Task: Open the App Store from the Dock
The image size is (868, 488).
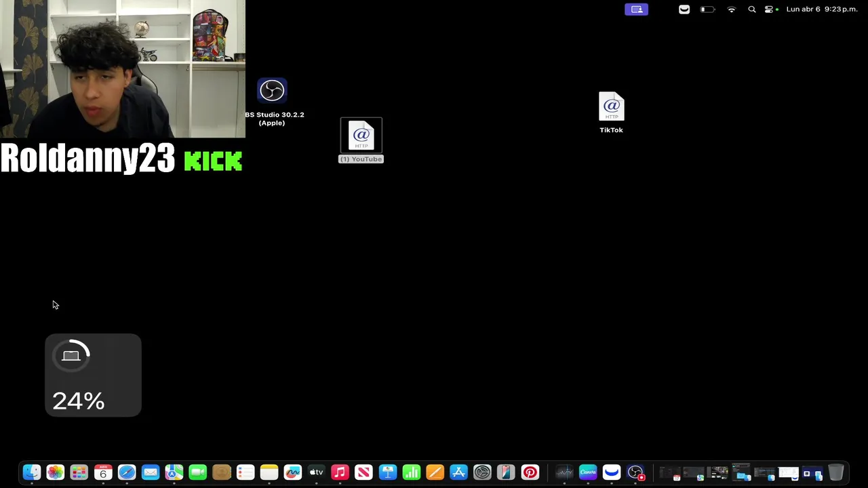Action: [459, 472]
